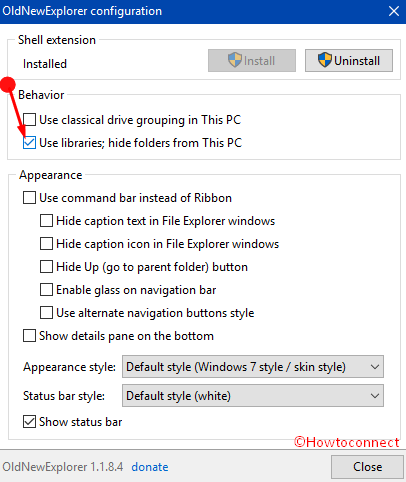
Task: Click the grayed shield icon on Install
Action: point(235,60)
